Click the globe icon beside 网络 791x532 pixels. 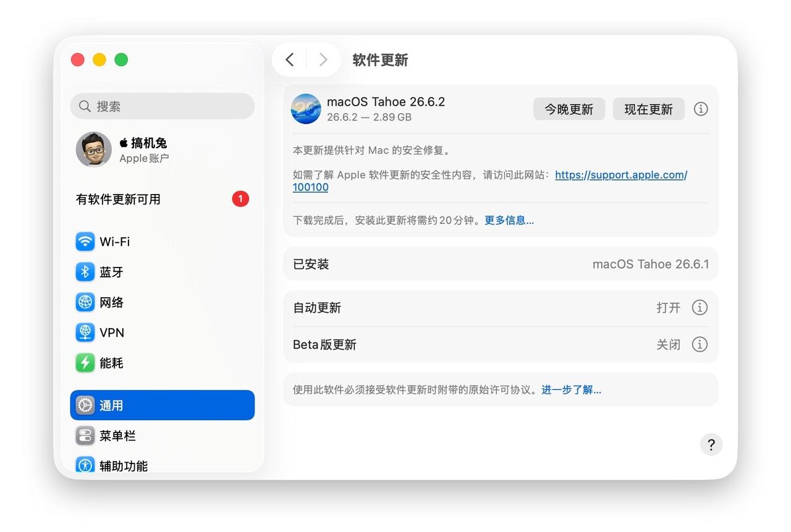[85, 302]
